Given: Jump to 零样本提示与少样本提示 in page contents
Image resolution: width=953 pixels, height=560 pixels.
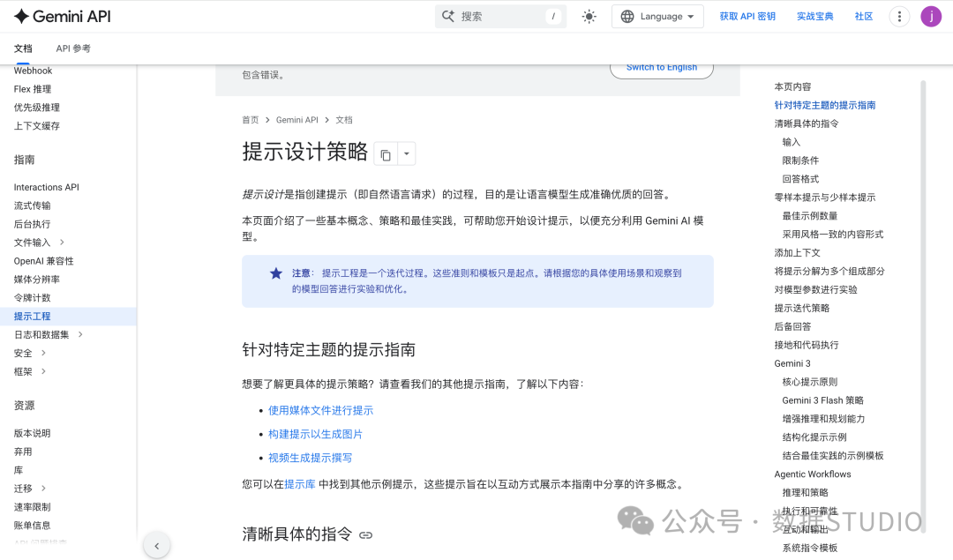Looking at the screenshot, I should pos(825,198).
